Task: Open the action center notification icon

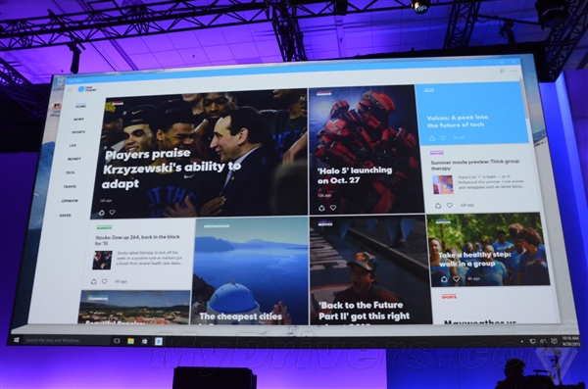Action: (554, 341)
